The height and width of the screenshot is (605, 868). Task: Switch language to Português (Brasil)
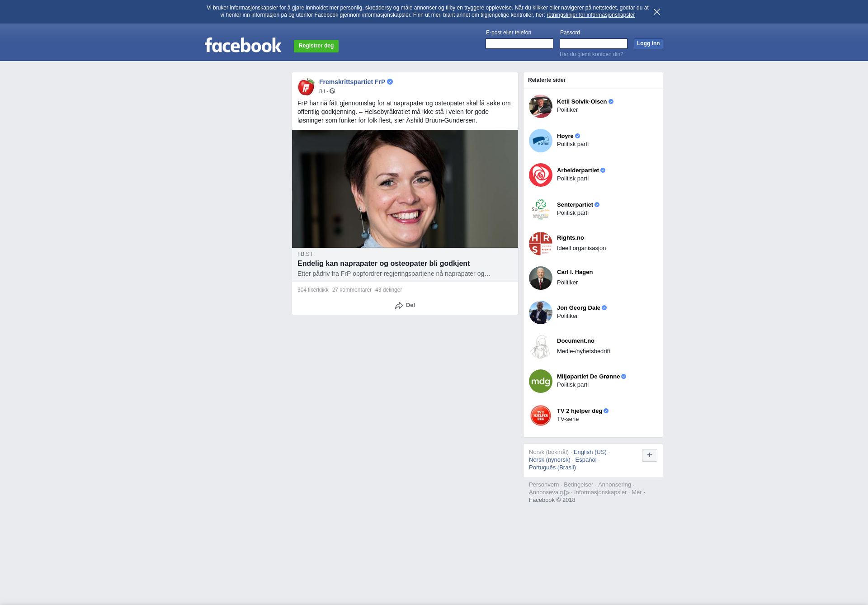coord(552,468)
